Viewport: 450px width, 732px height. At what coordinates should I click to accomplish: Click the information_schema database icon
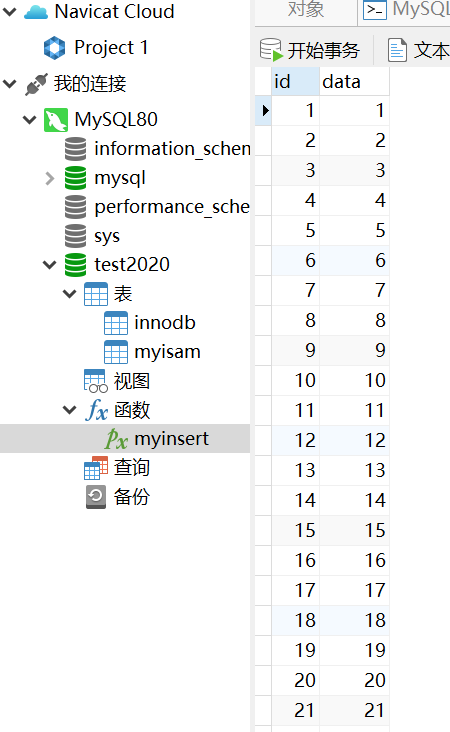[x=75, y=149]
